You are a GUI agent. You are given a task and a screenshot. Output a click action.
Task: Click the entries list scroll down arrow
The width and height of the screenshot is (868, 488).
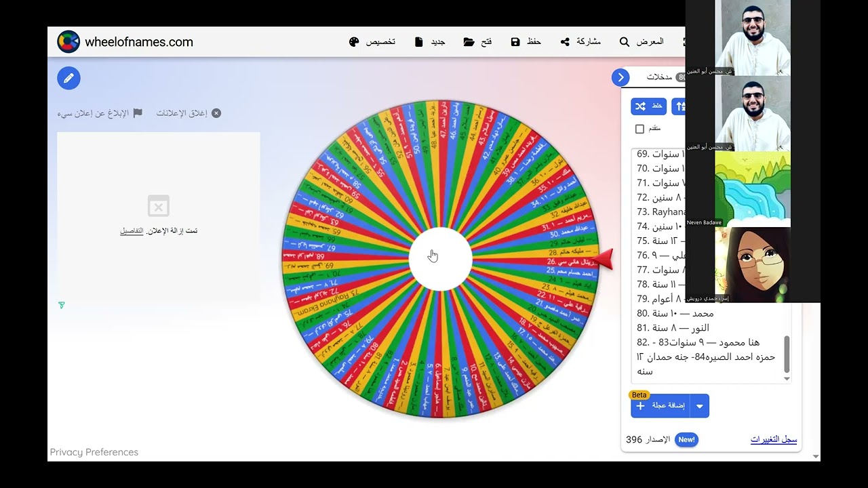pyautogui.click(x=787, y=379)
